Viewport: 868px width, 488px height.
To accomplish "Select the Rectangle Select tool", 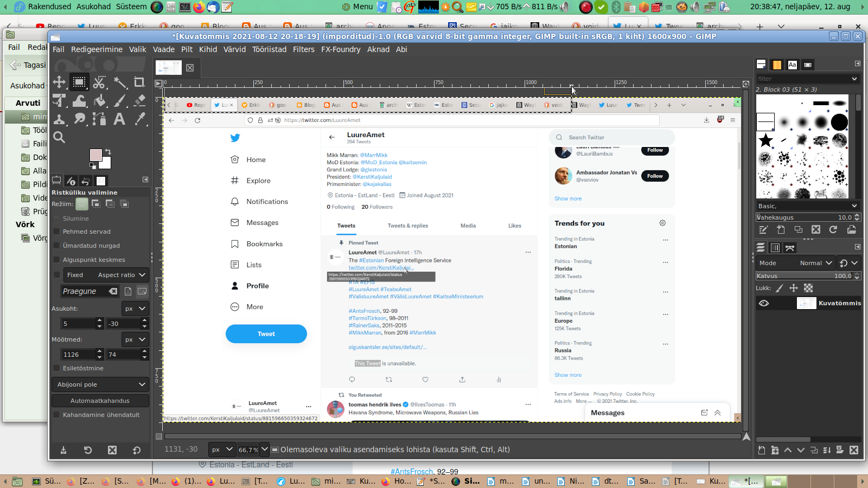I will [79, 82].
